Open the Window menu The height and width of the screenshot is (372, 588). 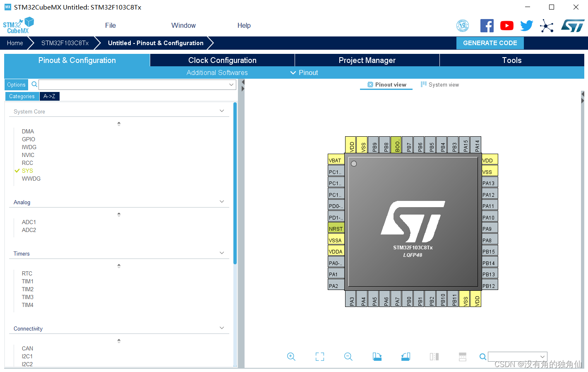click(x=183, y=26)
